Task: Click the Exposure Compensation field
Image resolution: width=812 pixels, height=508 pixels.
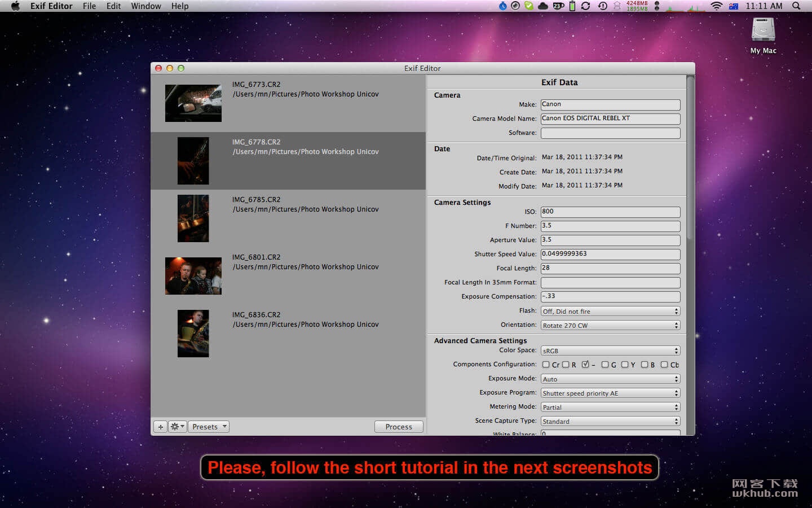Action: point(610,297)
